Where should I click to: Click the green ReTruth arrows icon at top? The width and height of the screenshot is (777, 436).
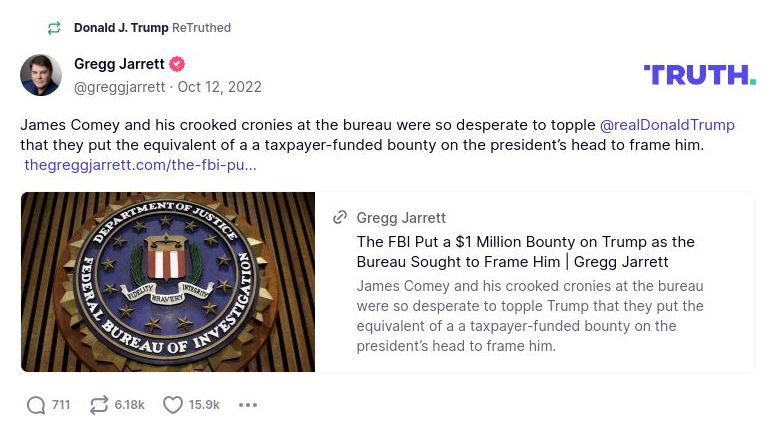pos(54,28)
